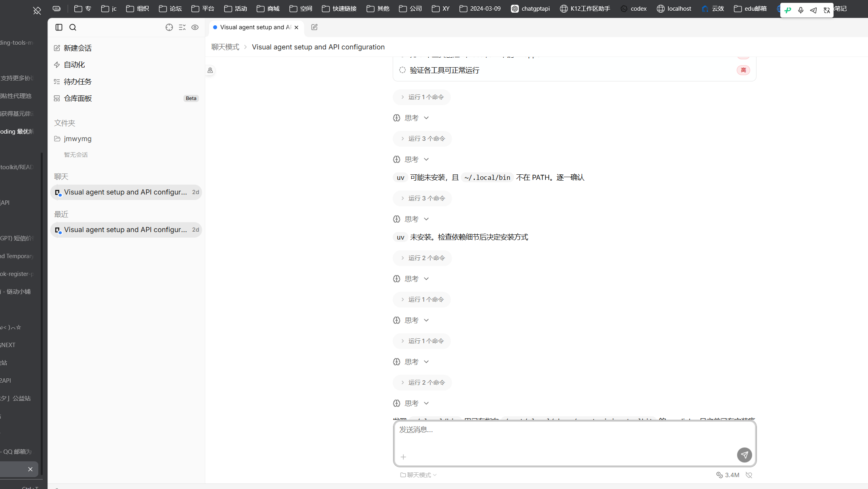This screenshot has height=489, width=868.
Task: Open the 云效 bookmark
Action: point(713,9)
